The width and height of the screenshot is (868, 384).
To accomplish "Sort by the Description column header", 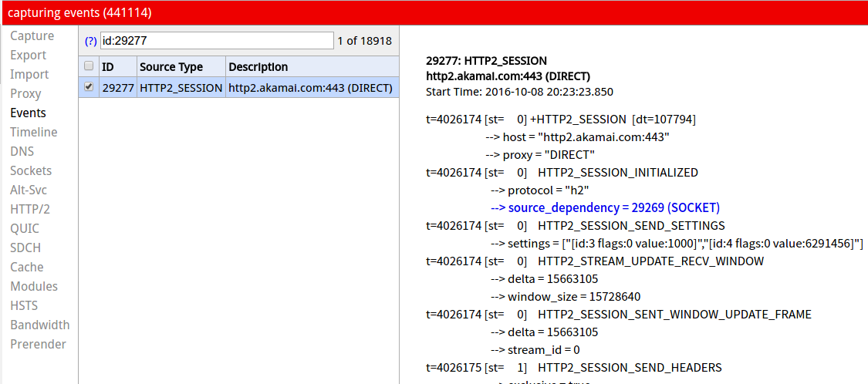I will (x=258, y=67).
